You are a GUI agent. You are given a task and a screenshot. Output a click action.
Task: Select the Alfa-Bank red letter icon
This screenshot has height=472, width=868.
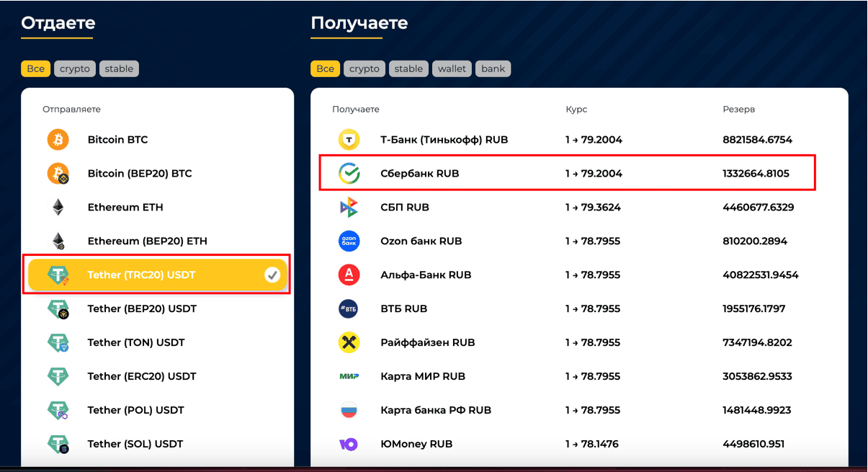(x=349, y=275)
